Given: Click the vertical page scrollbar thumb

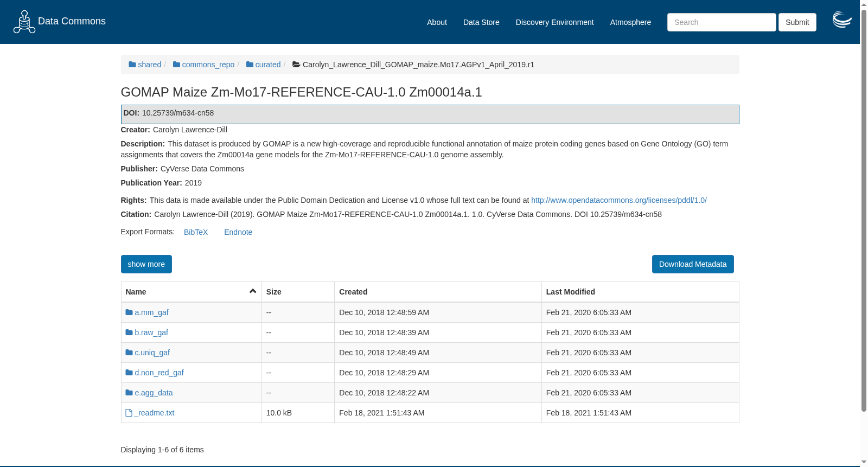Looking at the screenshot, I should [x=864, y=210].
